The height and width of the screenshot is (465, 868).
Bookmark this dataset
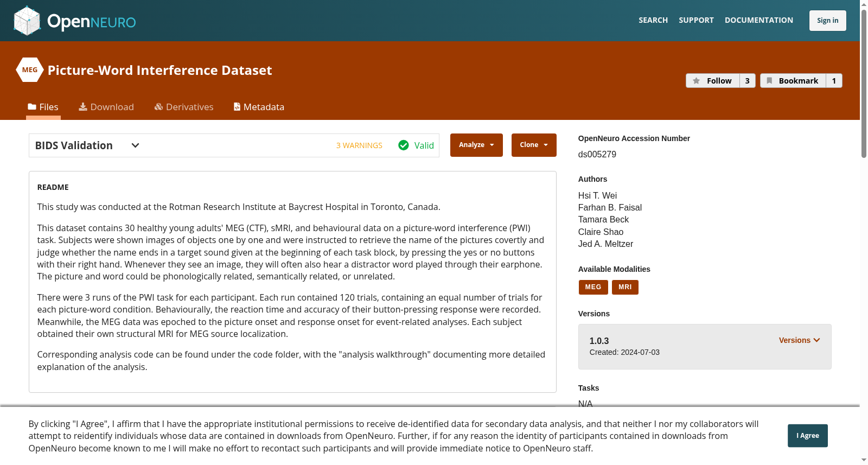click(x=793, y=81)
